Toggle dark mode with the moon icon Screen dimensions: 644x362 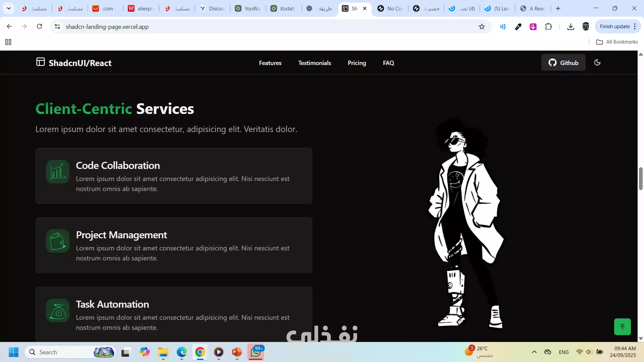[597, 63]
